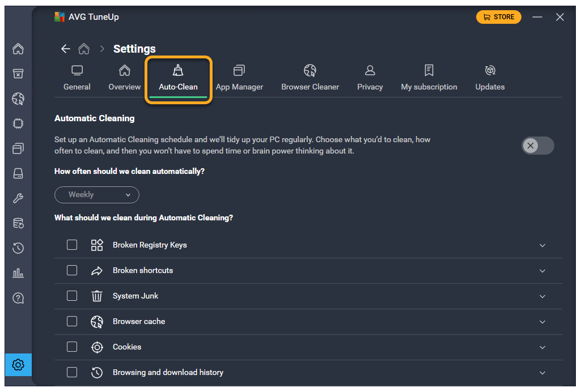The image size is (581, 392).
Task: Open the wrench tool icon in sidebar
Action: click(18, 198)
